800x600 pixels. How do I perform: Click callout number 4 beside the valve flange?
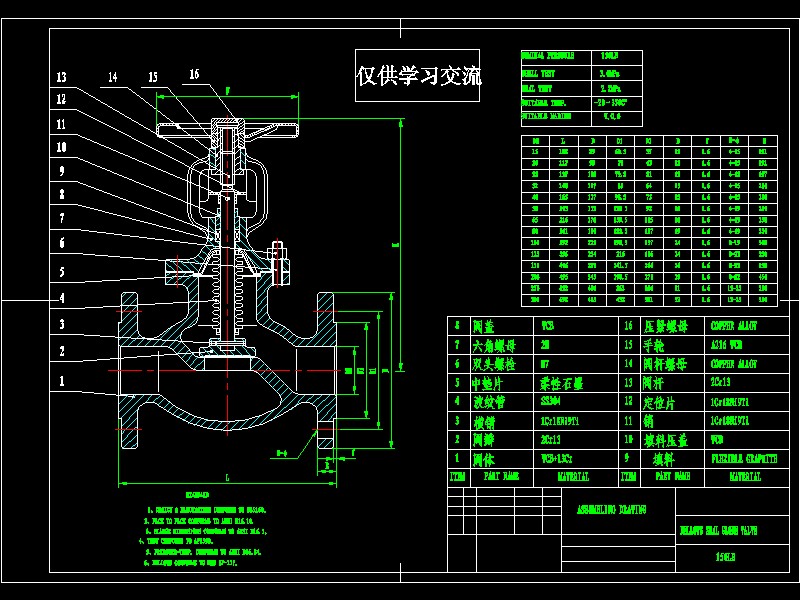point(62,298)
